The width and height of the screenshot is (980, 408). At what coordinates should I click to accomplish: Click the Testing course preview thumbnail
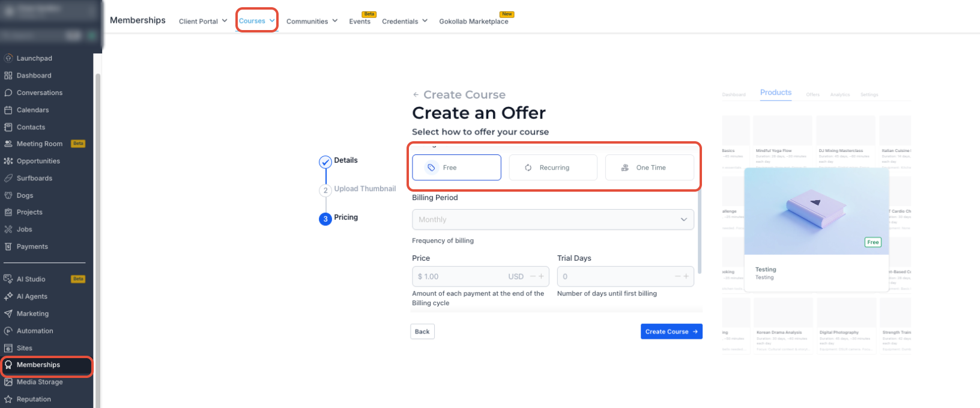pos(817,211)
